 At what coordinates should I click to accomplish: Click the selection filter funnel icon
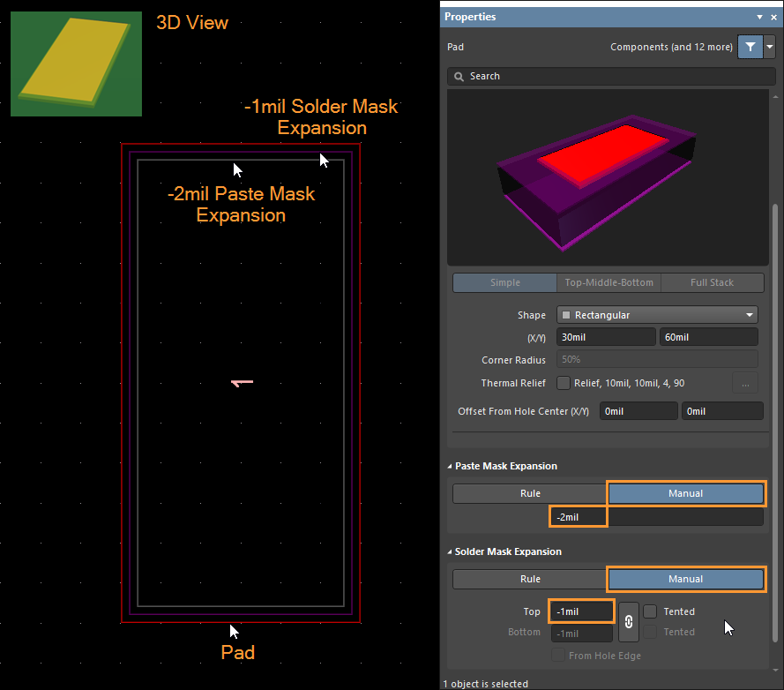pyautogui.click(x=750, y=47)
